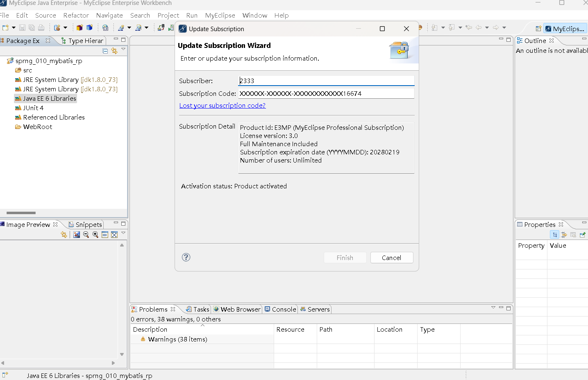588x380 pixels.
Task: Open Next Annotation dropdown arrow
Action: (x=443, y=27)
